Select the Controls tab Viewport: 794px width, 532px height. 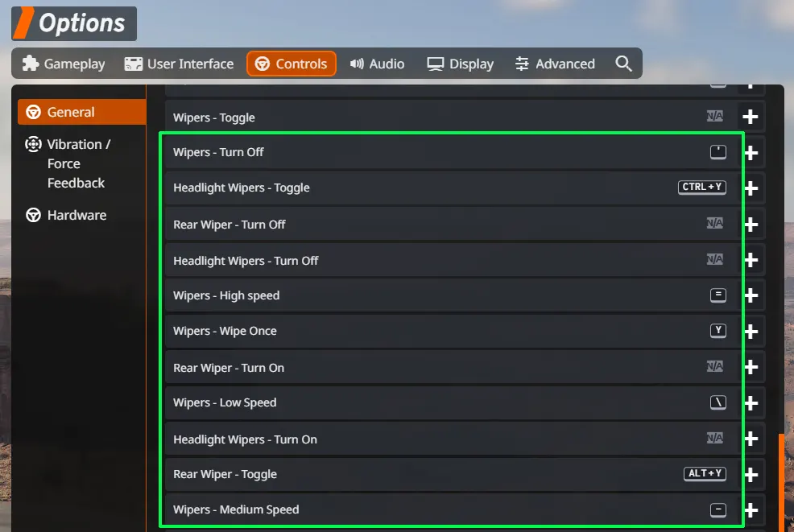[292, 64]
